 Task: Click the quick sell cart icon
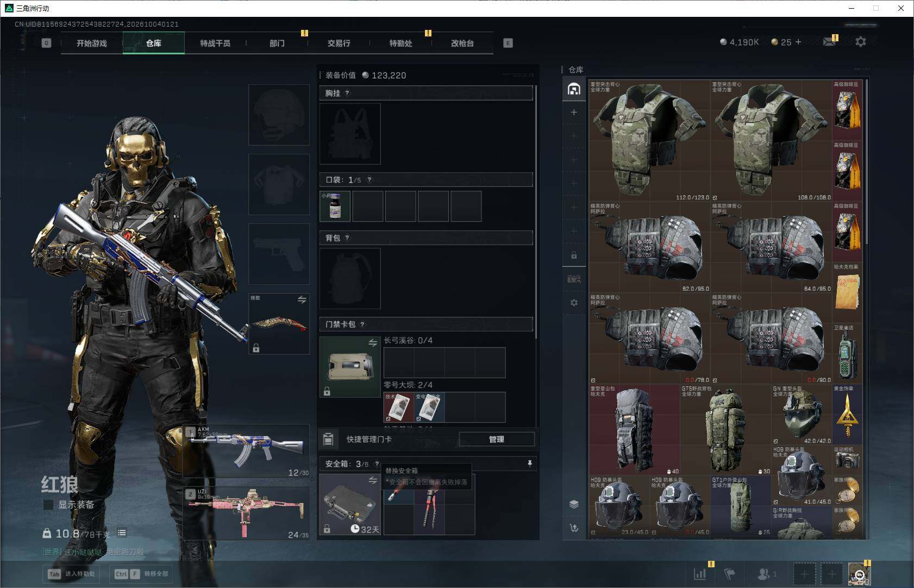pos(574,528)
